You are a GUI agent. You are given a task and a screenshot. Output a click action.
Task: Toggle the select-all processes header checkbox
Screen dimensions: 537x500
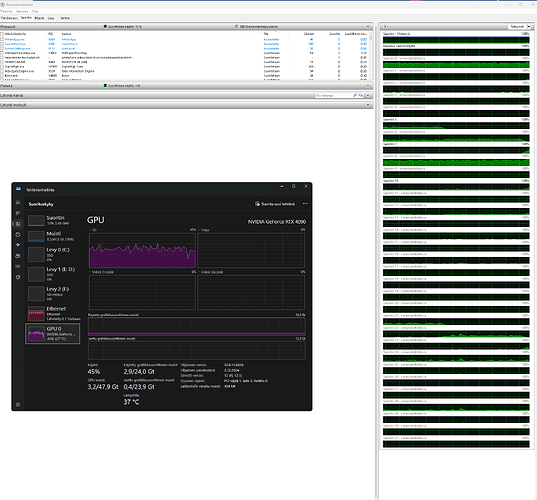point(2,34)
